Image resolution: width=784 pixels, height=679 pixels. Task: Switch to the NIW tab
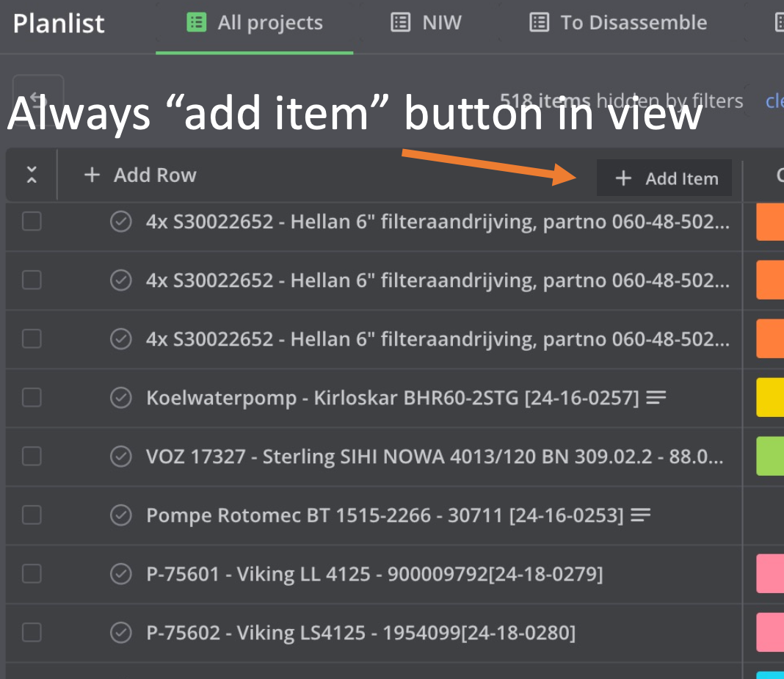[x=427, y=23]
